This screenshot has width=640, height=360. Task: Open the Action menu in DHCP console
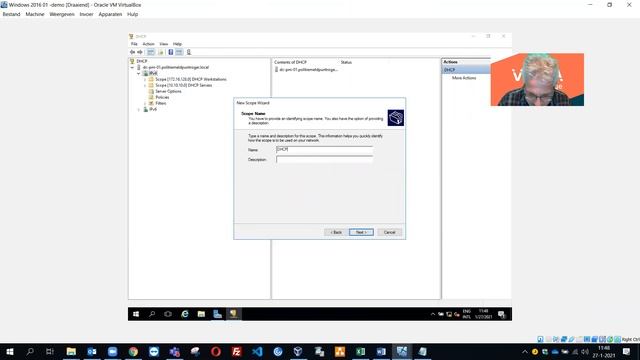(148, 44)
